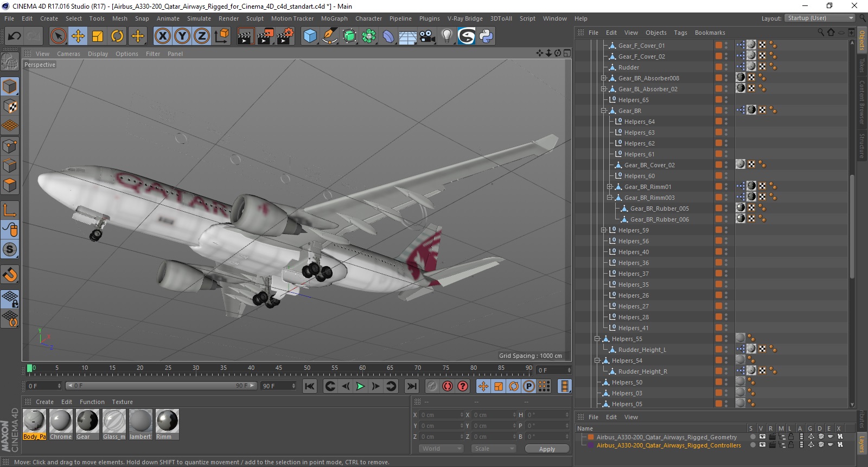Enable Texture mode in left toolbar
The image size is (868, 467).
pos(10,106)
